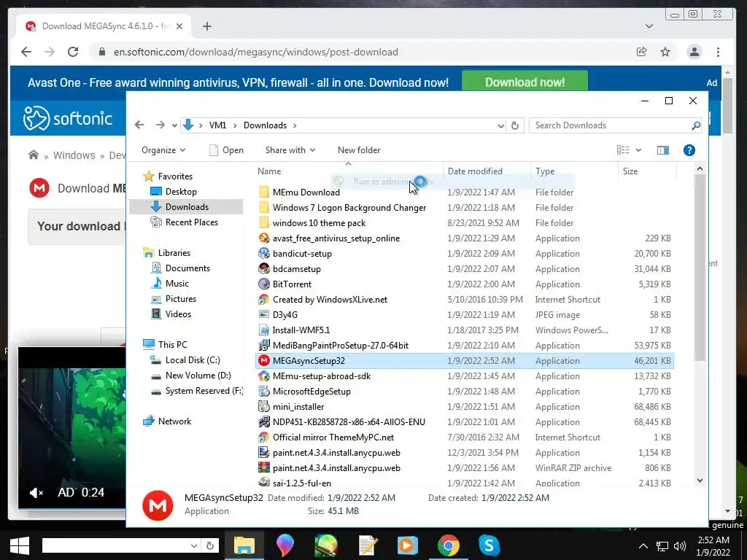Select Windows 7 Logon Background Changer folder

349,208
